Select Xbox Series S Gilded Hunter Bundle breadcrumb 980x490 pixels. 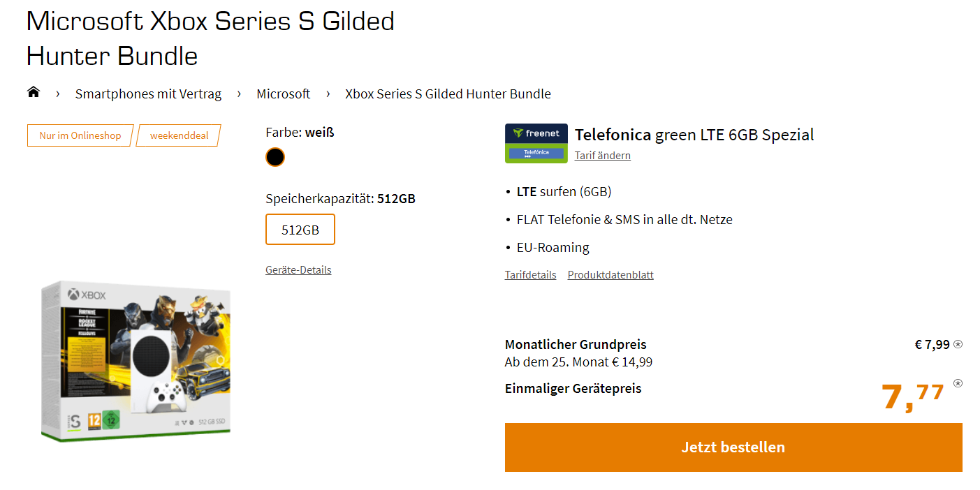pyautogui.click(x=448, y=94)
